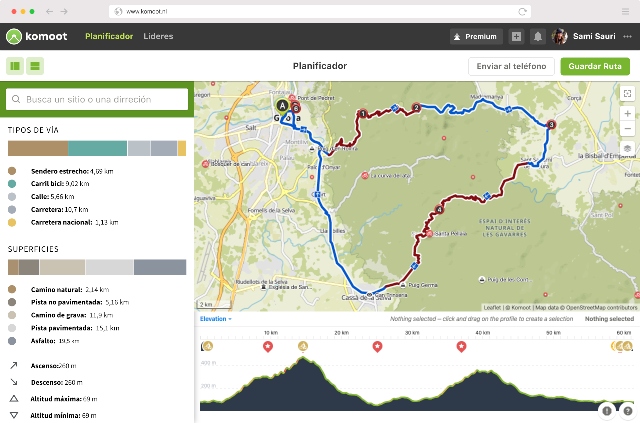Open the map layers selector
The width and height of the screenshot is (640, 423).
click(x=627, y=148)
